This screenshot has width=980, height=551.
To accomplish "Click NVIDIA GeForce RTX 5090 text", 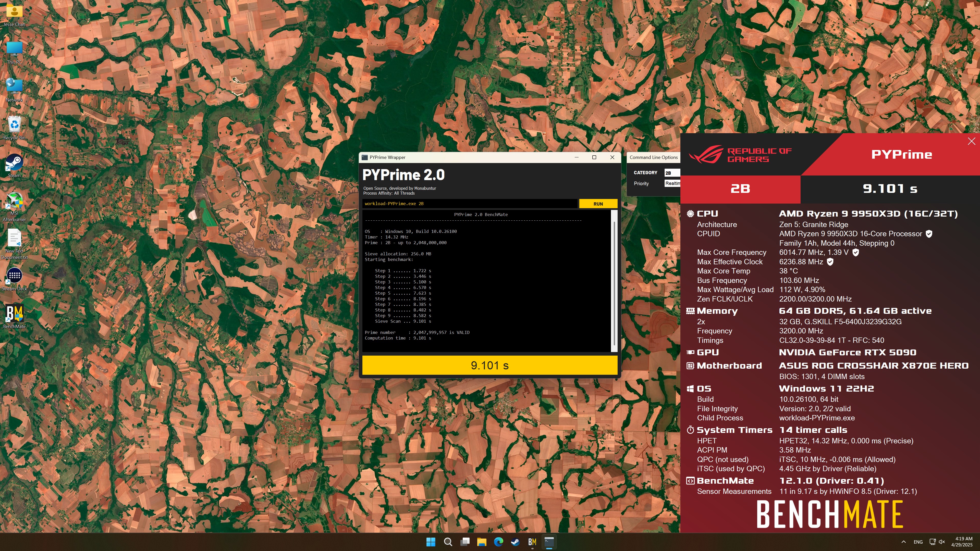I will (x=848, y=353).
